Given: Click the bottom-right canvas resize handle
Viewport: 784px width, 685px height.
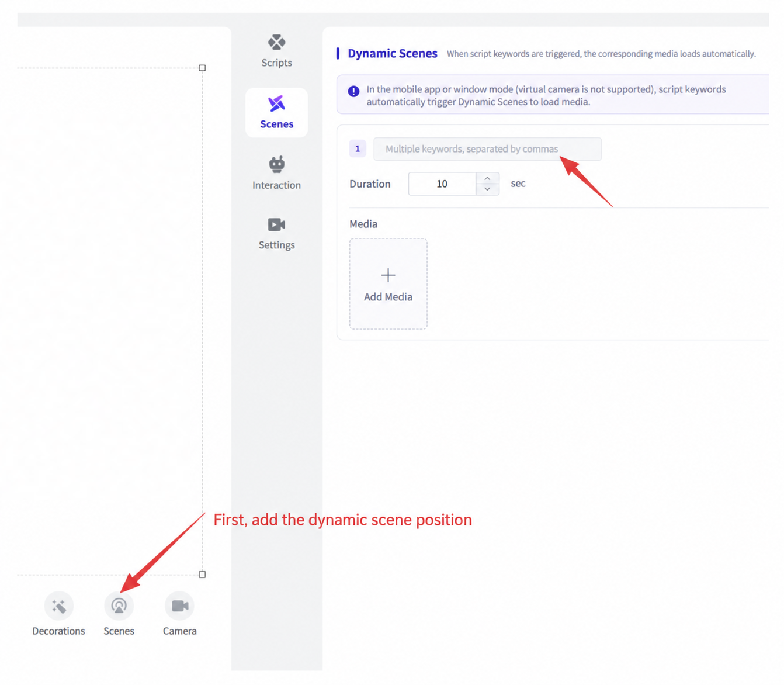Looking at the screenshot, I should (x=202, y=575).
